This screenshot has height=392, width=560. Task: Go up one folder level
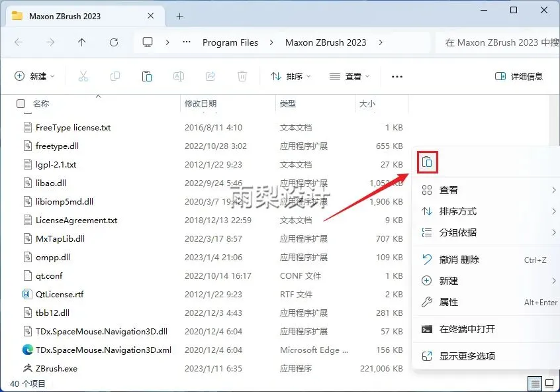[82, 42]
